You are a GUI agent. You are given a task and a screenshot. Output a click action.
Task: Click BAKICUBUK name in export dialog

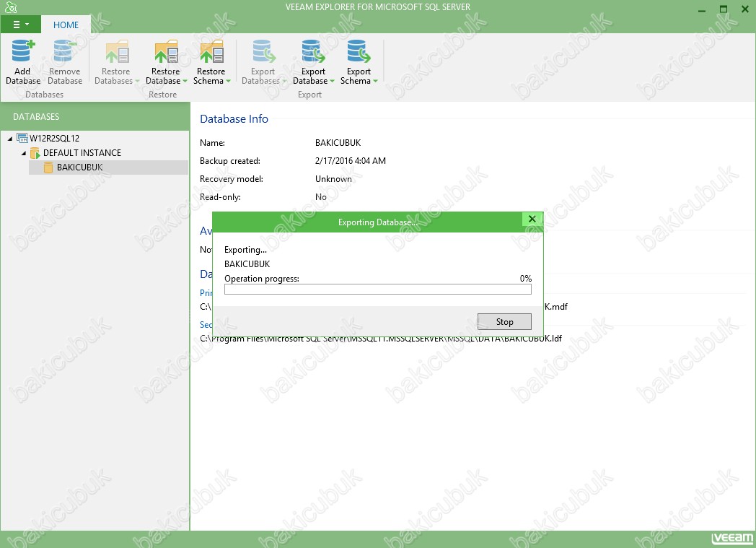[247, 264]
